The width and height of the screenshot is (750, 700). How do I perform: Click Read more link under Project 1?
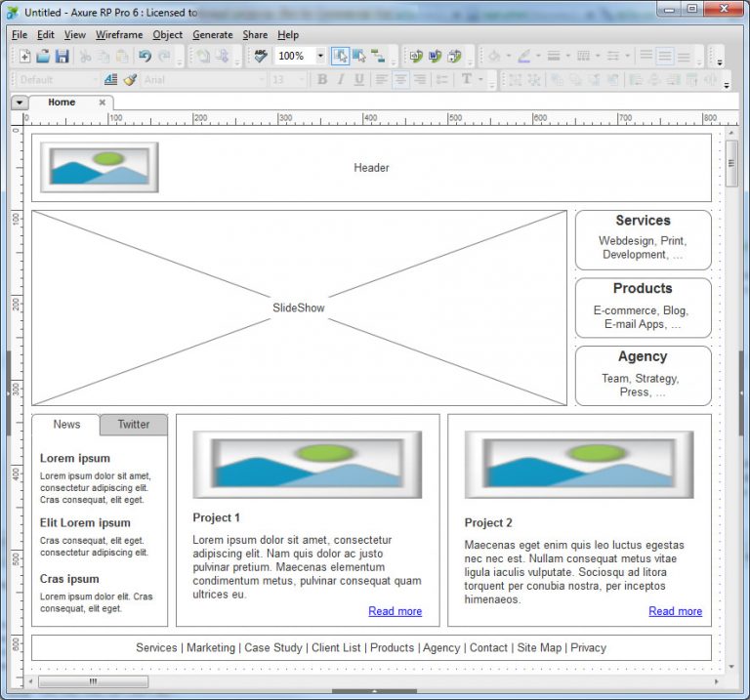395,611
